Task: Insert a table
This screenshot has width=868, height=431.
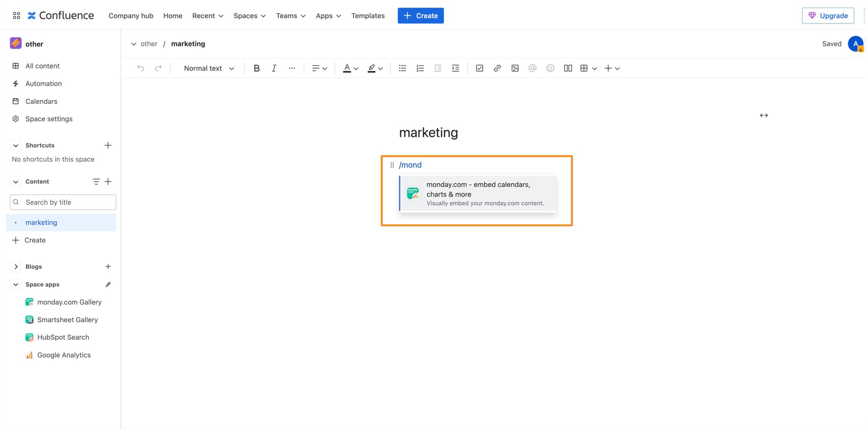Action: [x=584, y=68]
